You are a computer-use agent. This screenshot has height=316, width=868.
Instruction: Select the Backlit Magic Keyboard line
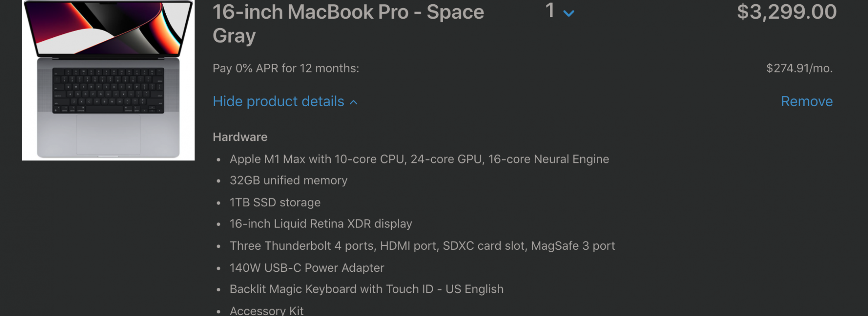(x=366, y=289)
